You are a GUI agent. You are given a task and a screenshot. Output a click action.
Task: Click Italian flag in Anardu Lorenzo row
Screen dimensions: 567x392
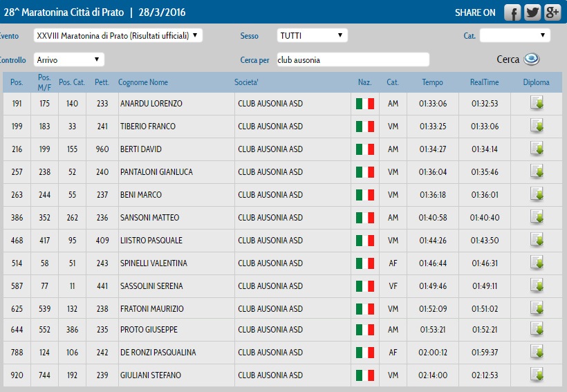click(365, 104)
